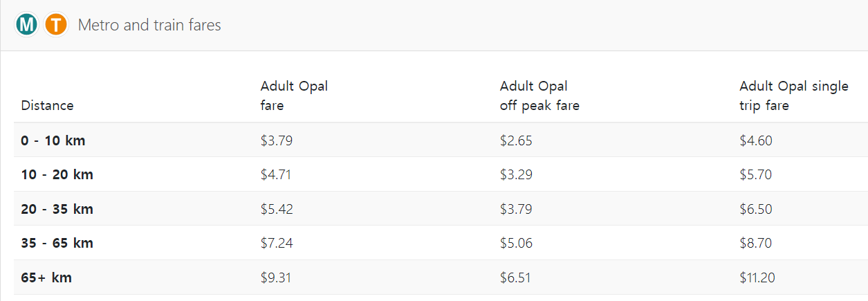The height and width of the screenshot is (301, 868).
Task: Select the 65+ km row label
Action: 46,278
